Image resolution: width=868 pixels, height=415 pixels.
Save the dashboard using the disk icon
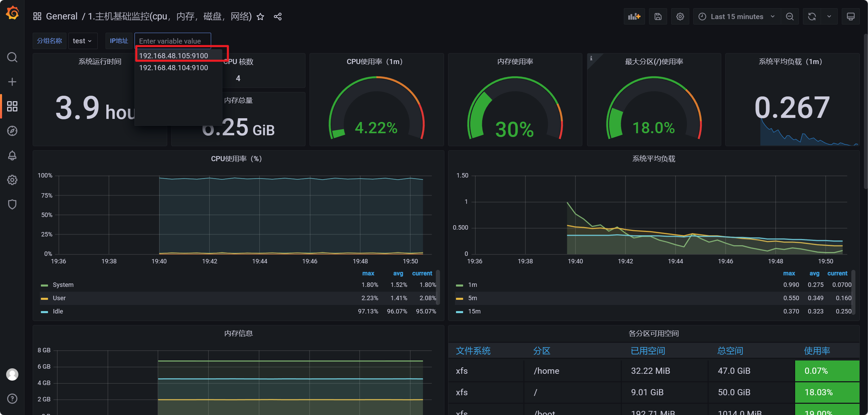[658, 16]
